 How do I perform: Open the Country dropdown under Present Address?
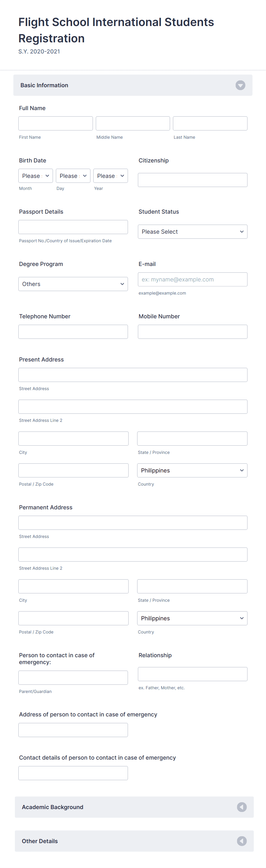[x=192, y=470]
